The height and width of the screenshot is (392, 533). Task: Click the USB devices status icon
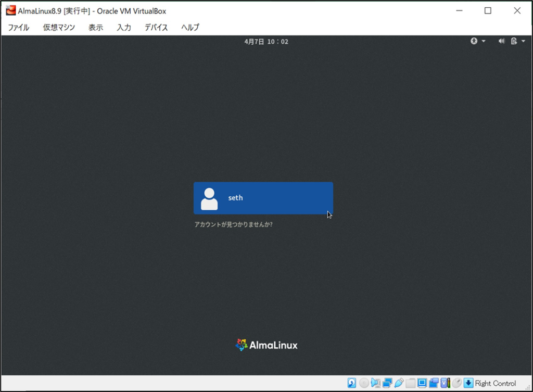399,383
